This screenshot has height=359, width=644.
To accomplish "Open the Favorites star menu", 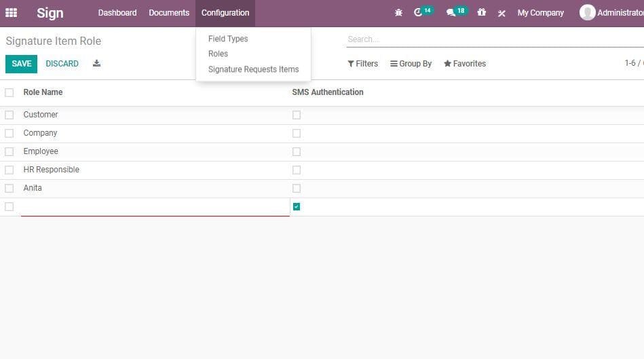I will click(x=465, y=64).
